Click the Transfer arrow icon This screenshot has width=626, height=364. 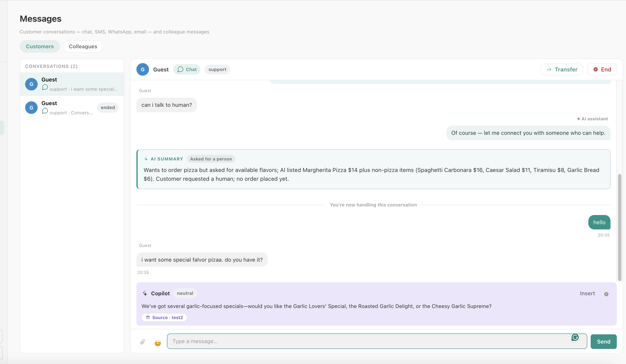[549, 70]
